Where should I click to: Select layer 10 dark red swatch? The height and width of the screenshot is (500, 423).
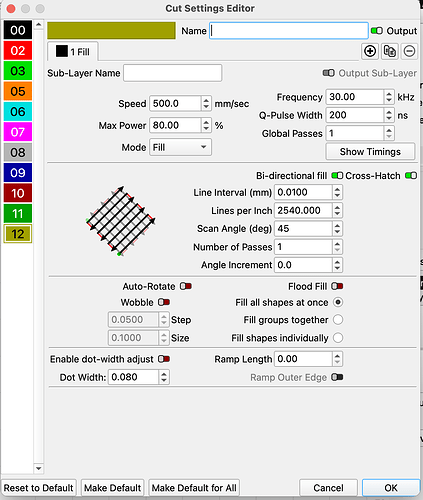(x=18, y=193)
